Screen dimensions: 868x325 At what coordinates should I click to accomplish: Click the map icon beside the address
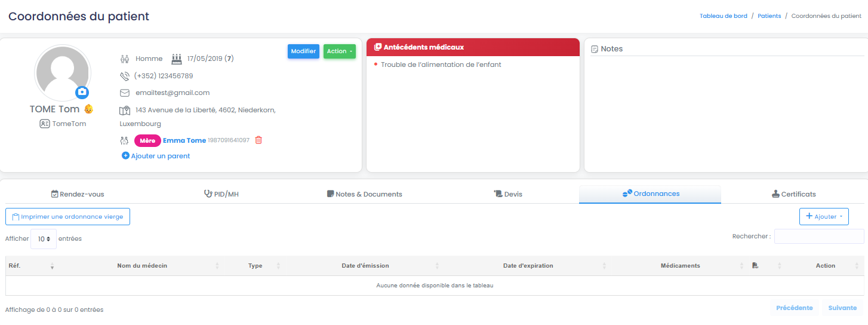click(x=125, y=111)
